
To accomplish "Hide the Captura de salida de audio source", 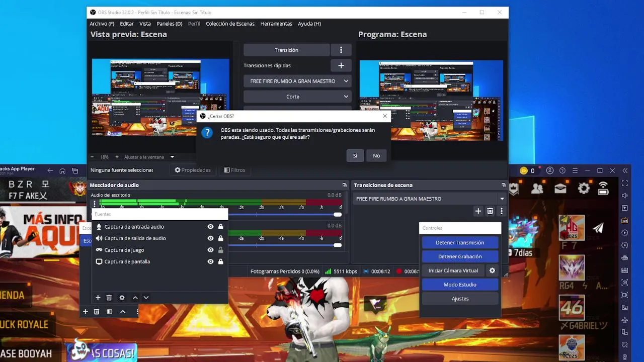I will [x=210, y=238].
